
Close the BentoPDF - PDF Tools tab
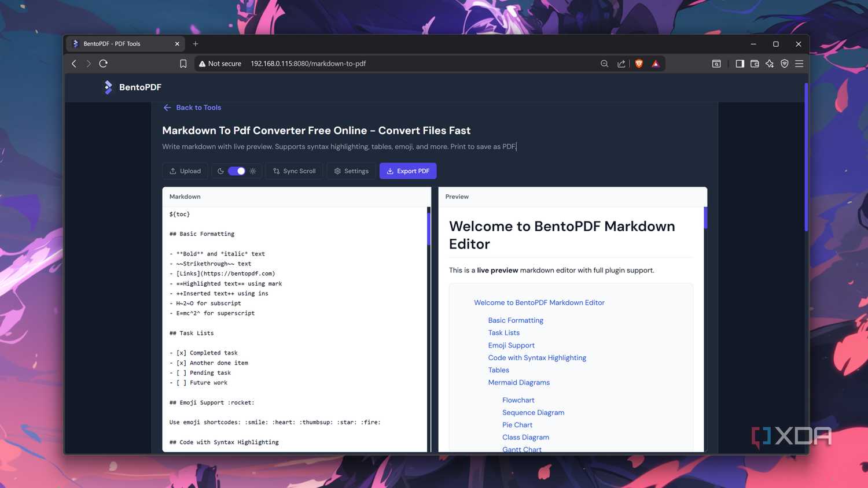[177, 44]
